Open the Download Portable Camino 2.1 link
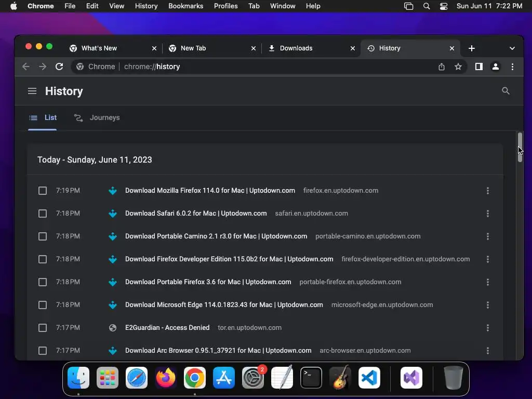This screenshot has width=532, height=399. click(x=216, y=236)
